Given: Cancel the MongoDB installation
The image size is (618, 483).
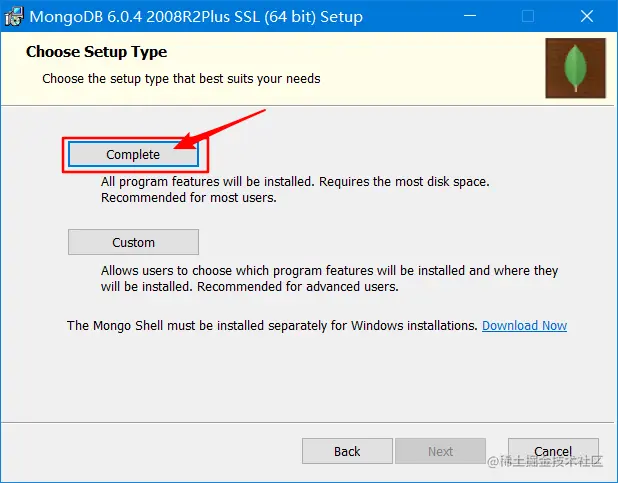Looking at the screenshot, I should (553, 451).
